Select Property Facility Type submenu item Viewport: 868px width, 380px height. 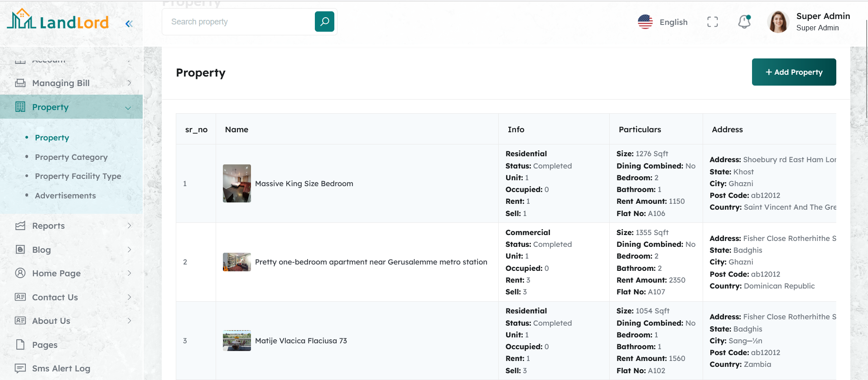click(x=78, y=176)
